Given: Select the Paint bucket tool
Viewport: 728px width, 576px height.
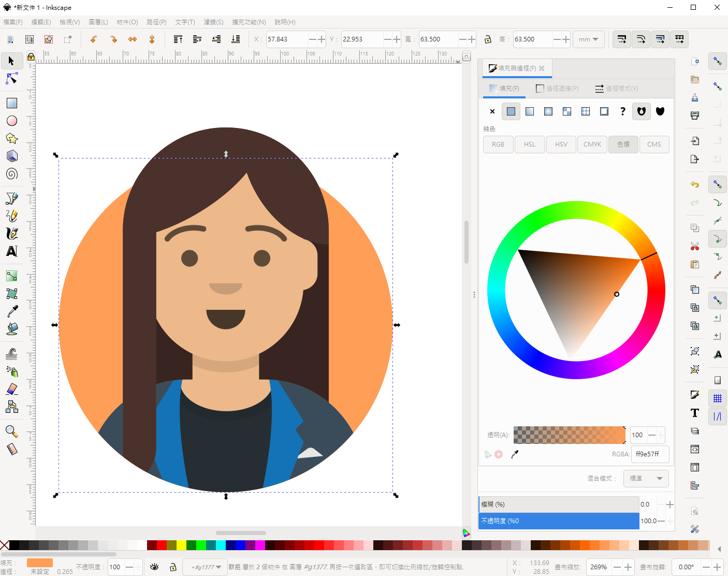Looking at the screenshot, I should point(11,329).
